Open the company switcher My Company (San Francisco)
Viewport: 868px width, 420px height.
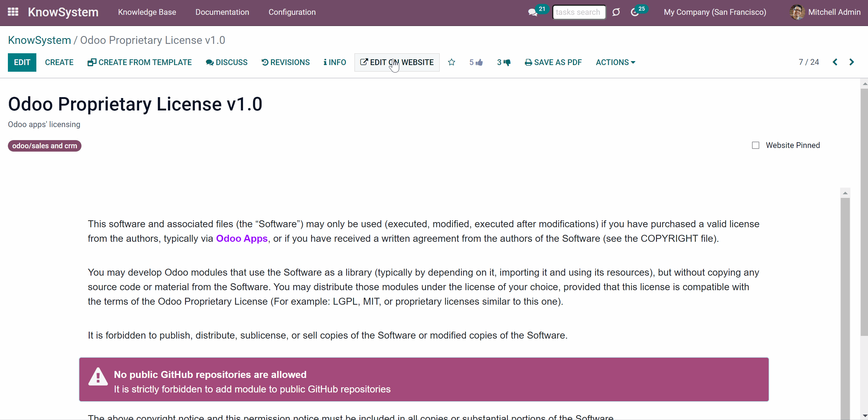pyautogui.click(x=715, y=12)
